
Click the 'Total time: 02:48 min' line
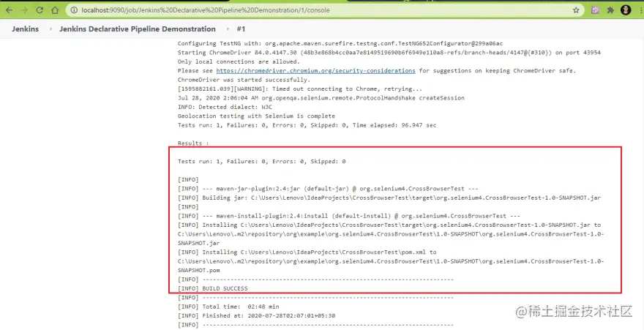228,306
